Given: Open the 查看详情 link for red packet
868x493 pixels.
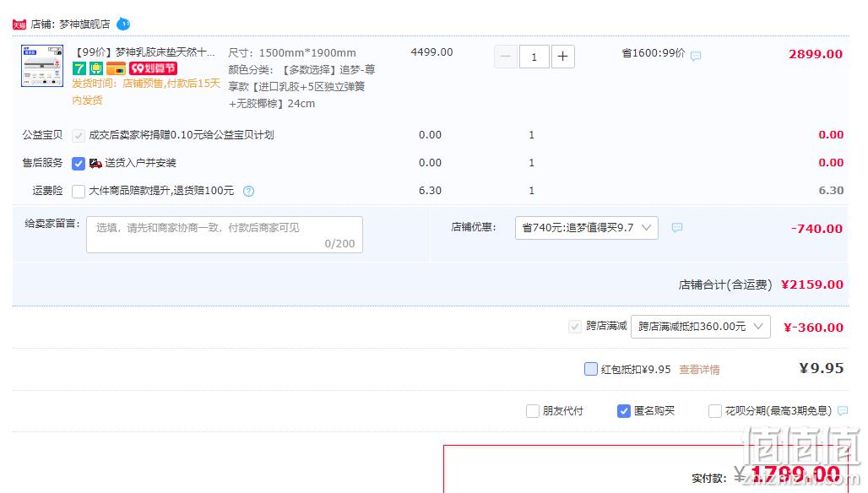Looking at the screenshot, I should (x=699, y=370).
